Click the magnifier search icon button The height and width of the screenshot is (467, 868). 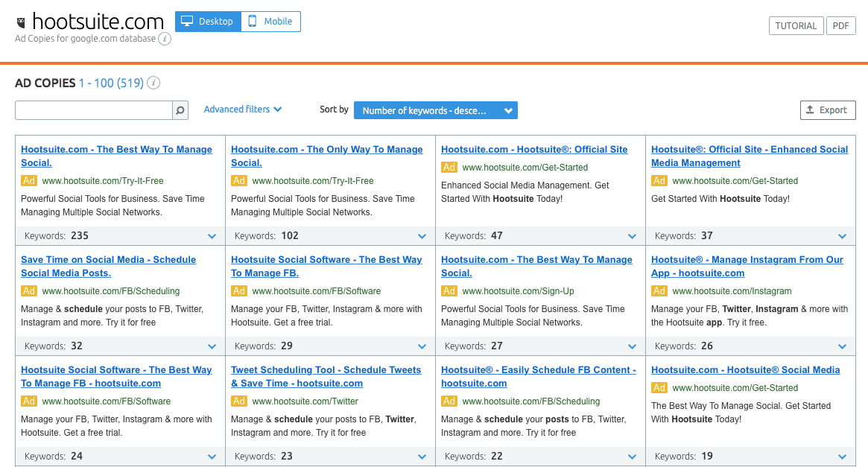click(x=180, y=110)
